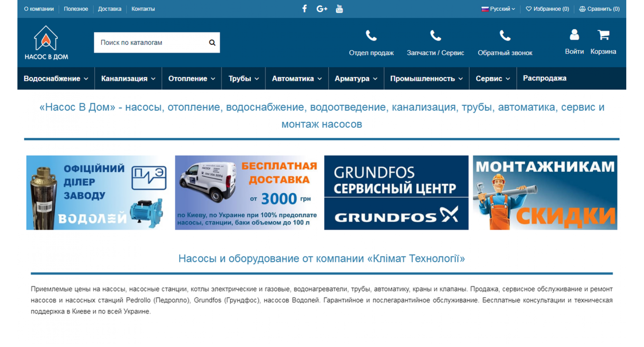This screenshot has height=347, width=644.
Task: Open the Водолей official dealer banner
Action: pyautogui.click(x=98, y=193)
